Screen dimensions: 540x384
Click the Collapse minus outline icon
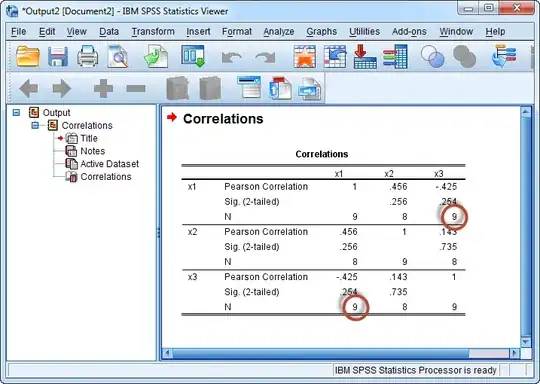click(136, 89)
